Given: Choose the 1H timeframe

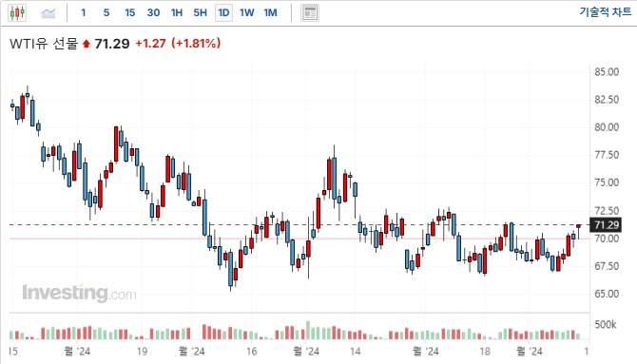Looking at the screenshot, I should [177, 13].
